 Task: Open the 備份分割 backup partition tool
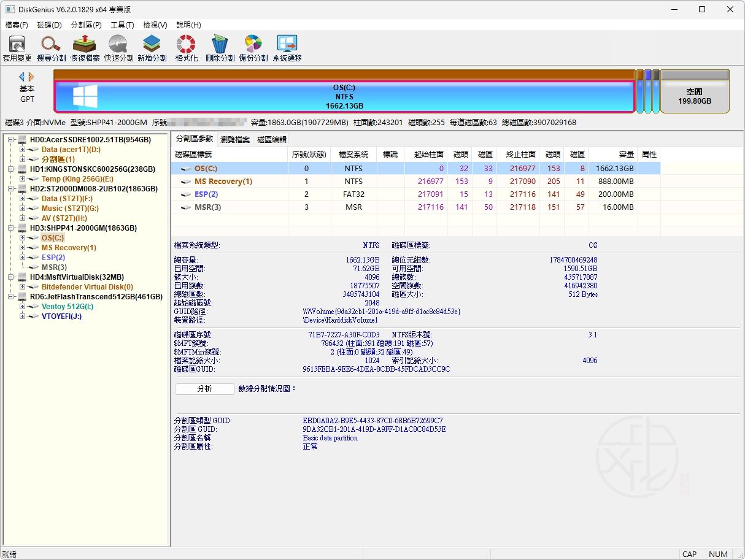tap(253, 48)
